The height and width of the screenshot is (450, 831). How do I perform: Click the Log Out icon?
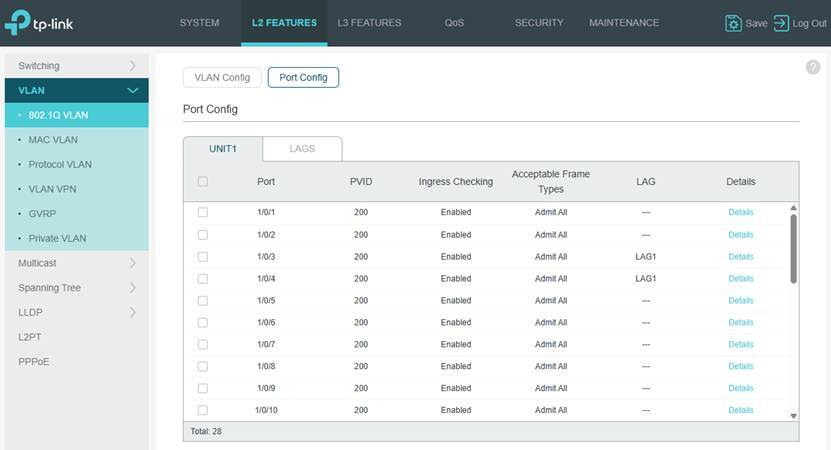pyautogui.click(x=781, y=23)
